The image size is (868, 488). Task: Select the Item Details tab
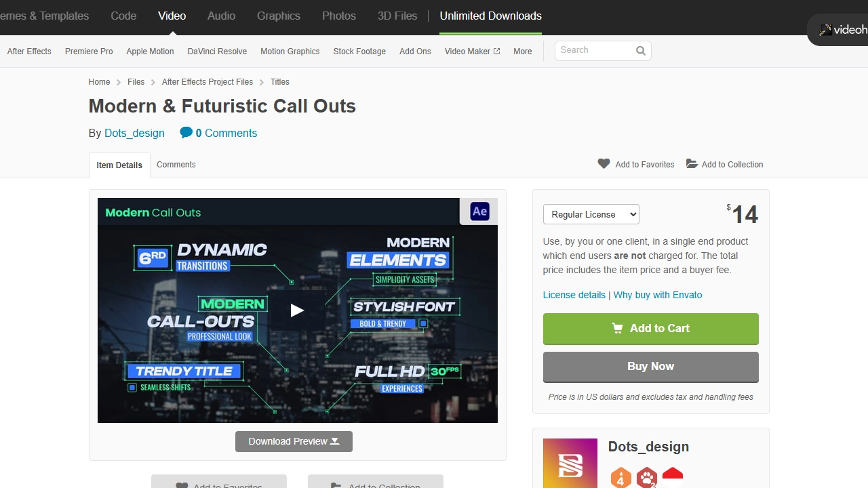pos(119,165)
